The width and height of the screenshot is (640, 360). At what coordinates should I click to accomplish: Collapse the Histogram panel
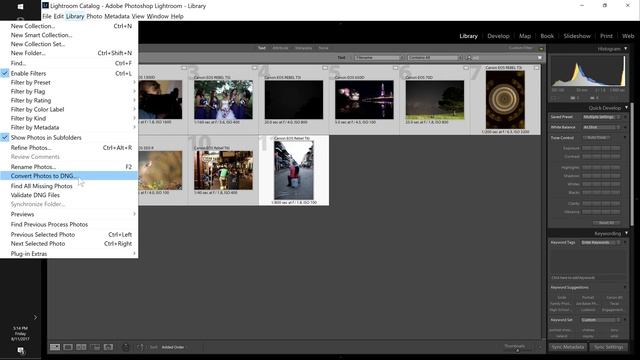click(626, 49)
